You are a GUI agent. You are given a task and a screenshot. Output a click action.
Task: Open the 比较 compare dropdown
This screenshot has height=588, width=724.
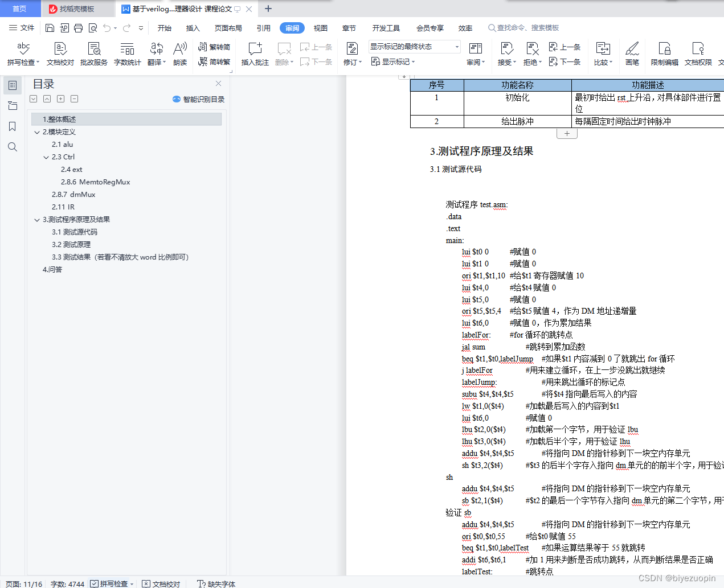coord(603,54)
